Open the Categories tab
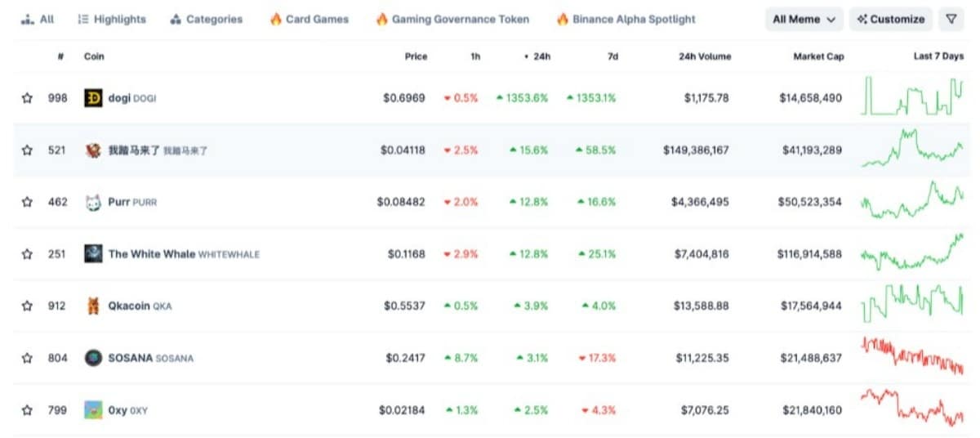 tap(207, 19)
